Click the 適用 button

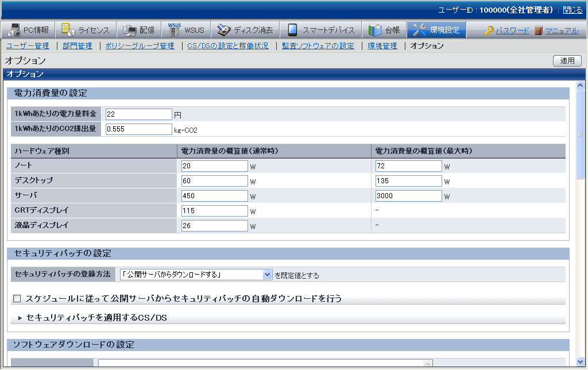[x=567, y=60]
